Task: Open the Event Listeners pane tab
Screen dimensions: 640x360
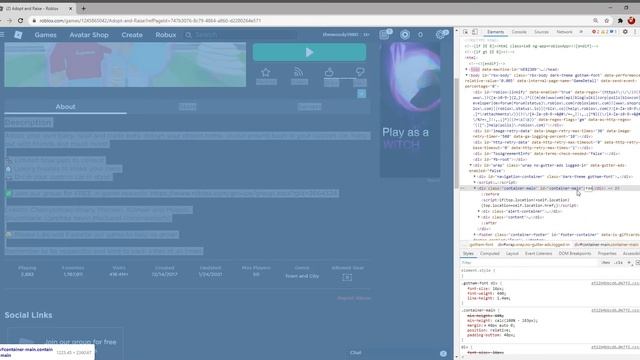Action: 538,253
